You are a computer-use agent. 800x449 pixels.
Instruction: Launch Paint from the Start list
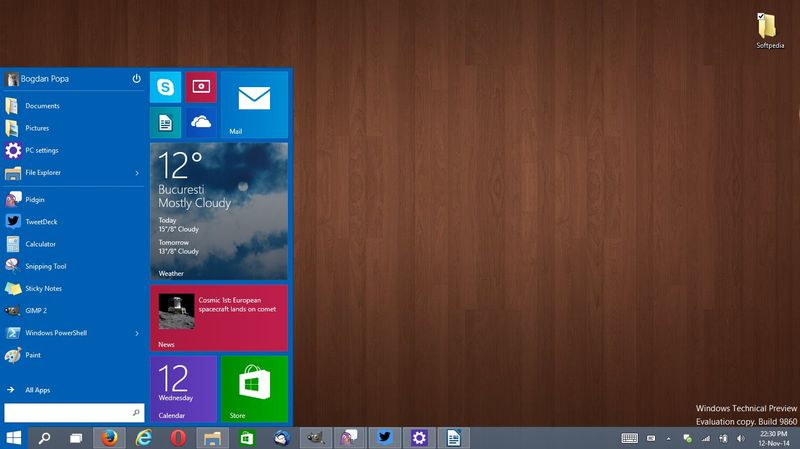click(x=74, y=355)
